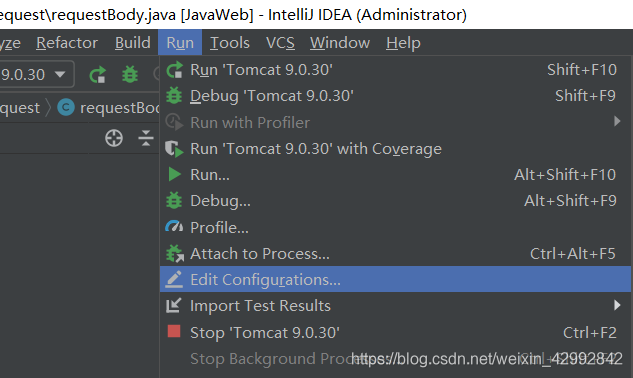Click the green bug icon beside Debug...
Image resolution: width=633 pixels, height=378 pixels.
tap(174, 201)
